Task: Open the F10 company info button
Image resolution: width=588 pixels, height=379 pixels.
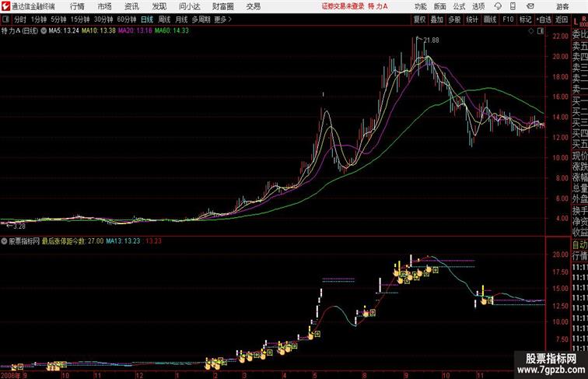Action: [508, 19]
